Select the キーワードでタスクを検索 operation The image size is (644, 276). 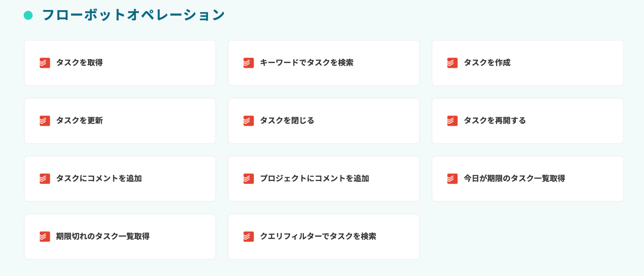click(x=307, y=63)
